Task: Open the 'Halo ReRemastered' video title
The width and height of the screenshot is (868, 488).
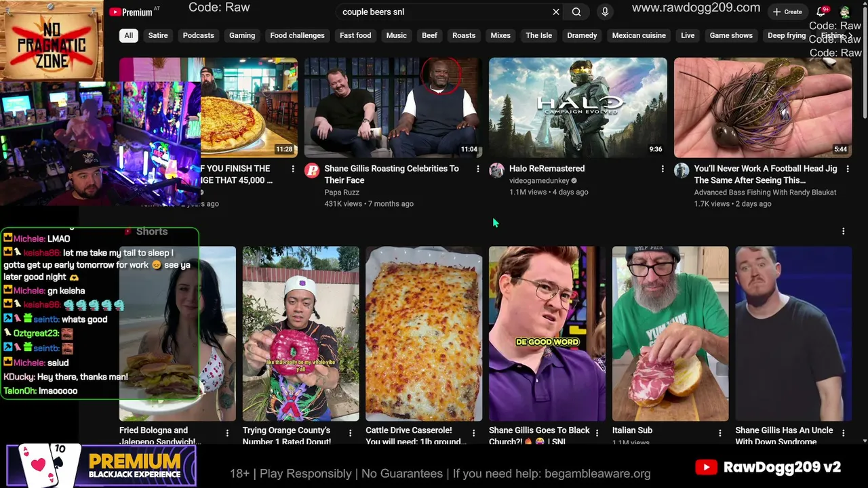Action: click(547, 169)
